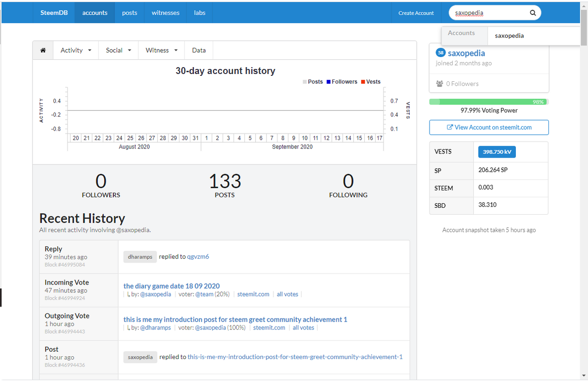
Task: Toggle the Followers legend entry
Action: point(342,82)
